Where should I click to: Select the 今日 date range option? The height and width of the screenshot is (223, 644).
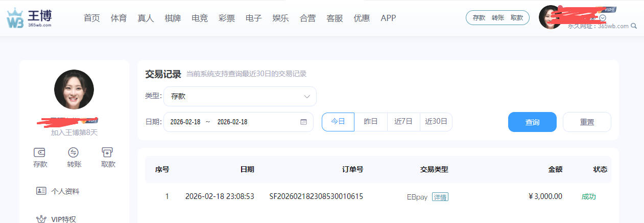point(338,122)
